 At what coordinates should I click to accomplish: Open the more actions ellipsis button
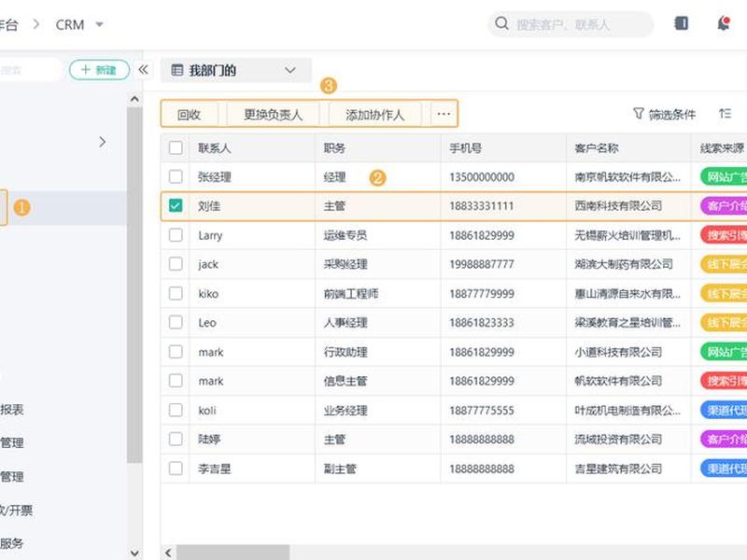point(444,114)
